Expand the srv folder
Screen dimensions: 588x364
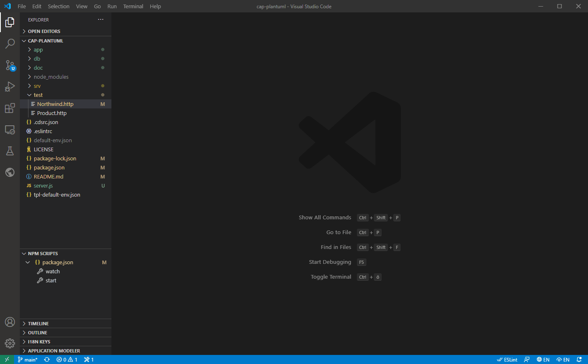point(66,86)
